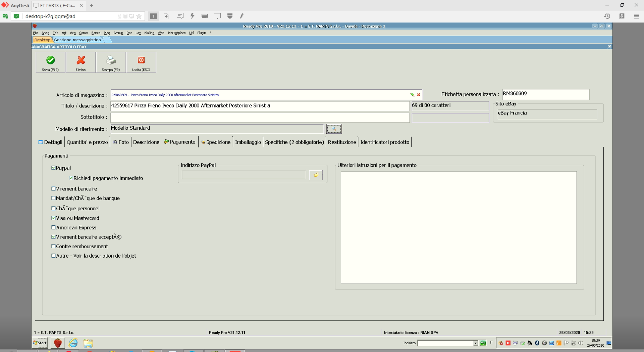Toggle Richiedi pagamento immediato checkbox
644x352 pixels.
[71, 178]
